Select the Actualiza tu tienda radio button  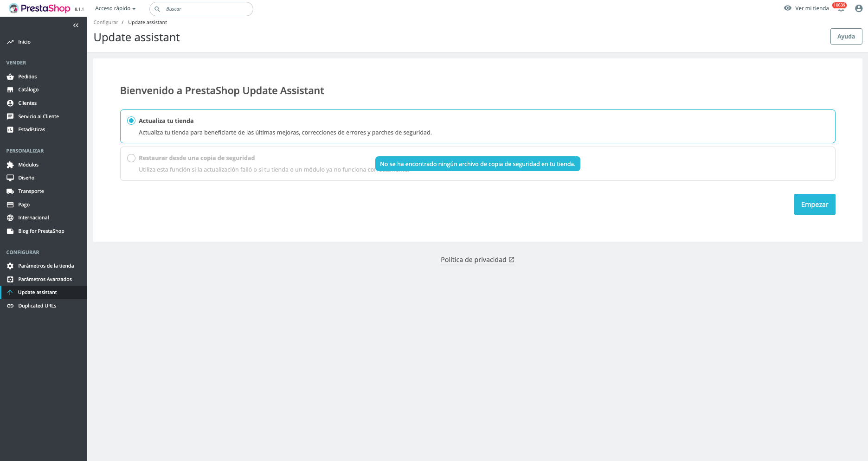[x=131, y=121]
